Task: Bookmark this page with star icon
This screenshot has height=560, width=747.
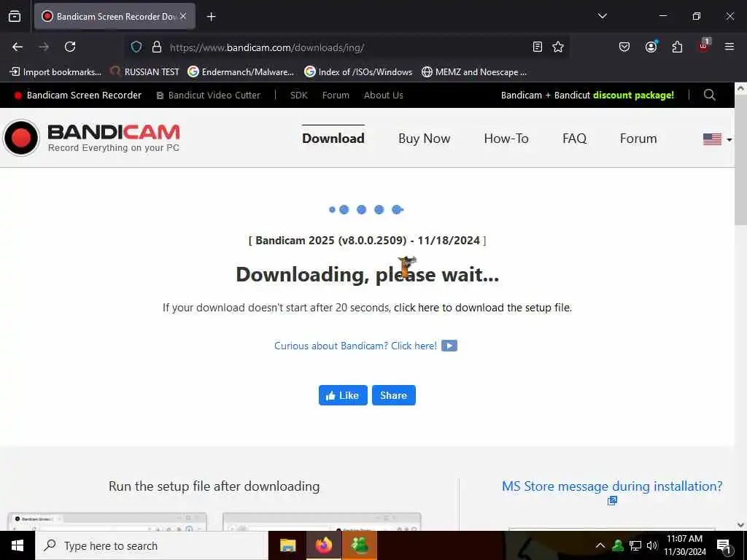Action: point(558,47)
